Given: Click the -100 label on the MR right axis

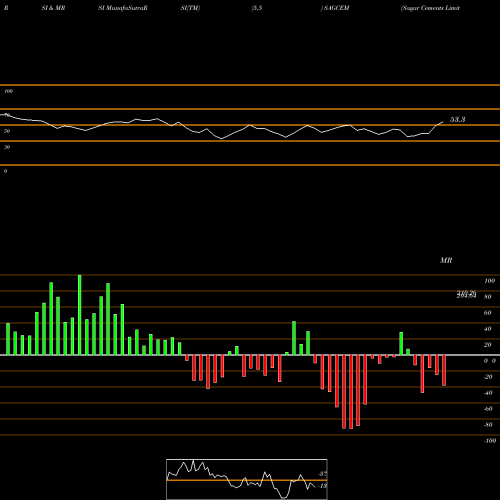Looking at the screenshot, I should (x=490, y=441).
